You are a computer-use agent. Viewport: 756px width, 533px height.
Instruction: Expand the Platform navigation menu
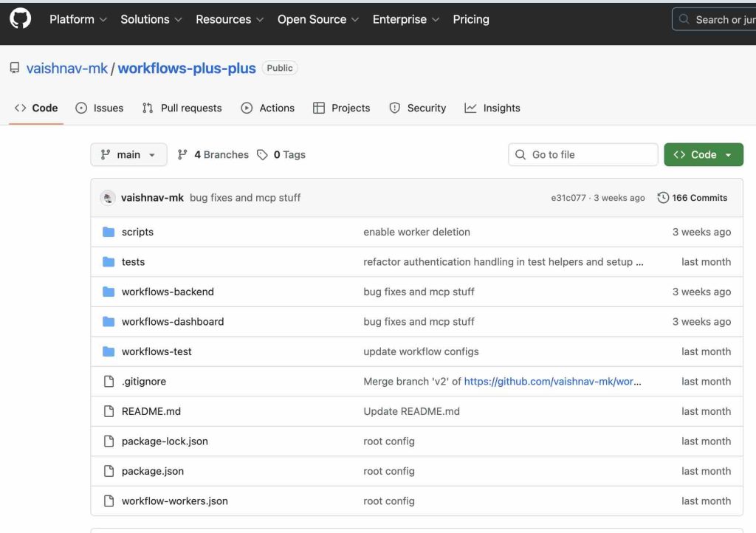coord(78,19)
